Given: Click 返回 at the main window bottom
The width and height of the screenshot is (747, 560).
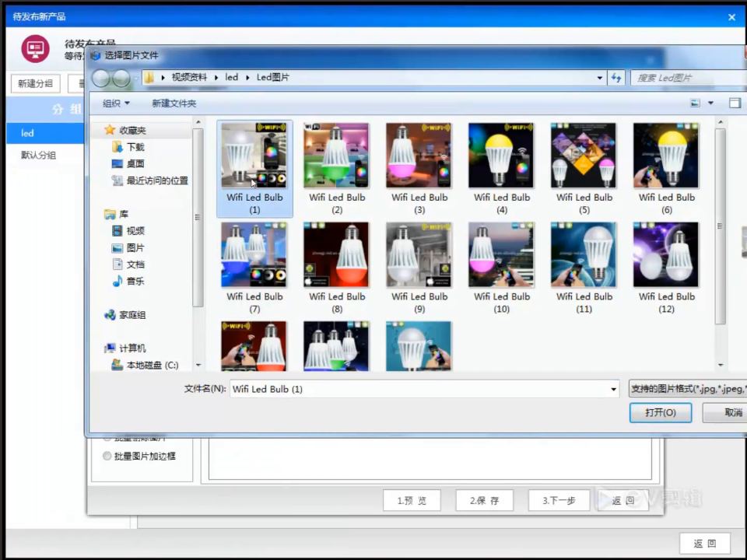Looking at the screenshot, I should [705, 544].
